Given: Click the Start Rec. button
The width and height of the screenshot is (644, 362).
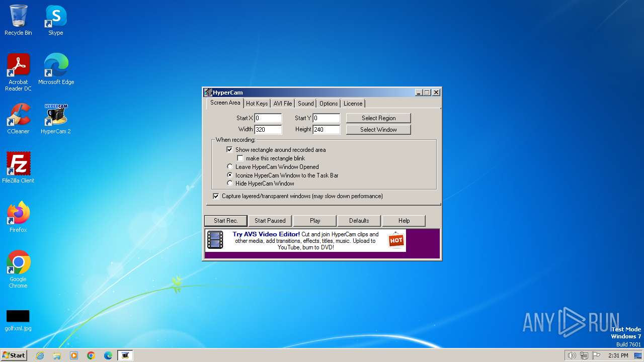Looking at the screenshot, I should point(225,221).
